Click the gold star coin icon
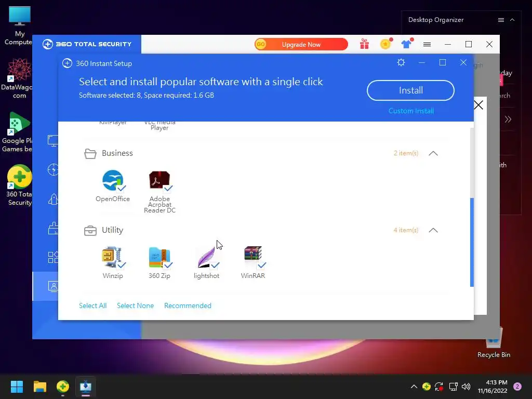Image resolution: width=532 pixels, height=399 pixels. pyautogui.click(x=386, y=44)
